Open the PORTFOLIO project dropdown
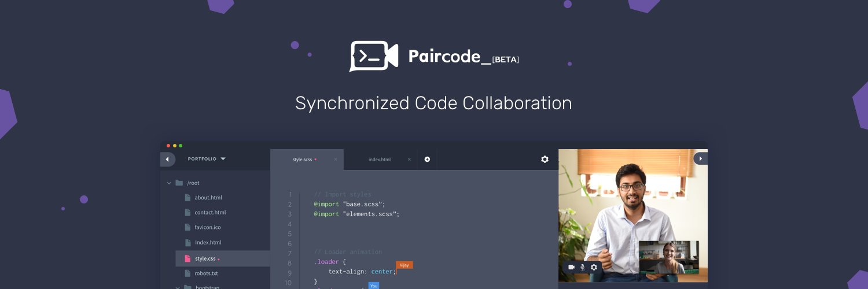This screenshot has width=868, height=289. (207, 159)
